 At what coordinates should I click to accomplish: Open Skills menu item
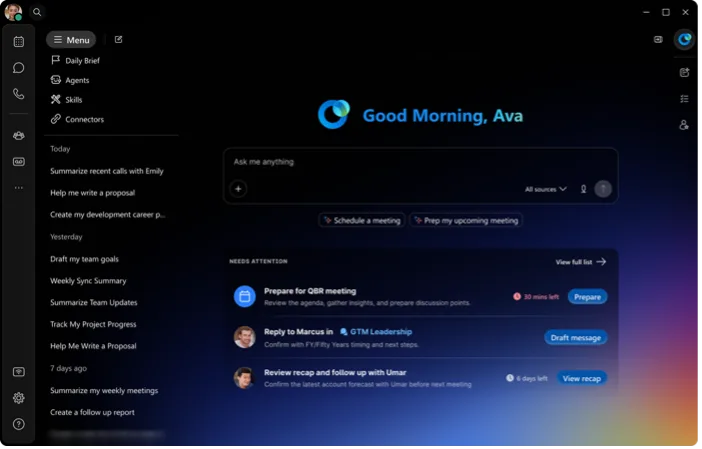[67, 100]
